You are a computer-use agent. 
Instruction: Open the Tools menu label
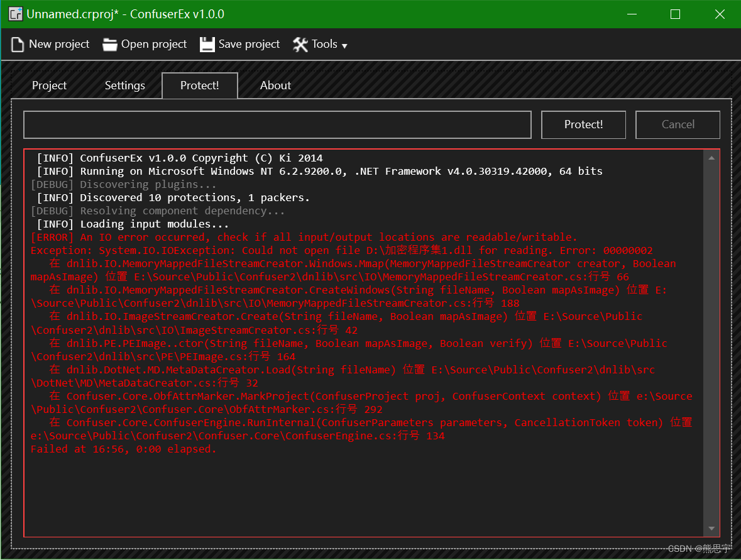click(x=324, y=44)
